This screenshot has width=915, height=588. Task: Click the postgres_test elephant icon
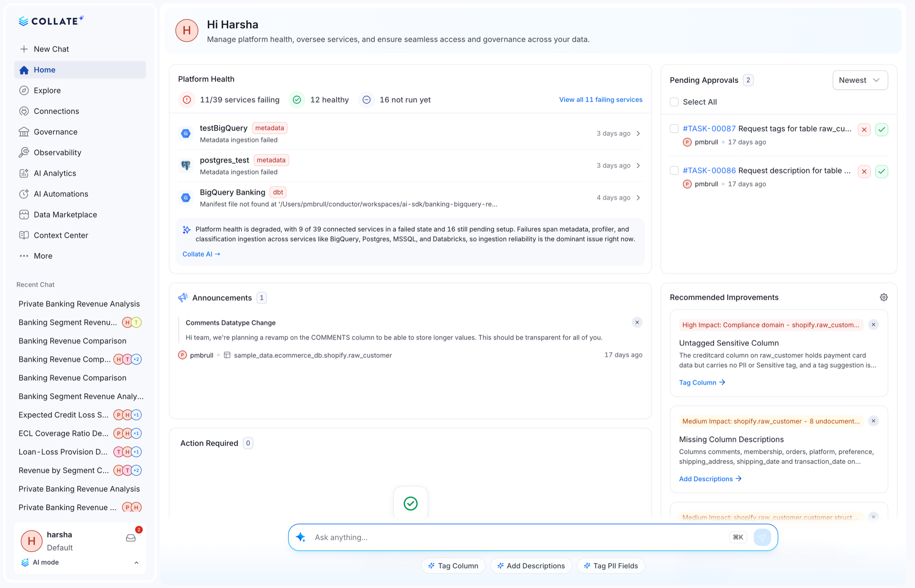click(186, 166)
